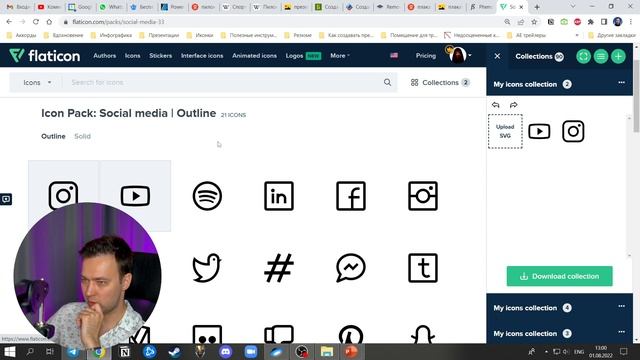Click the Pricing link
640x360 pixels.
pos(426,56)
